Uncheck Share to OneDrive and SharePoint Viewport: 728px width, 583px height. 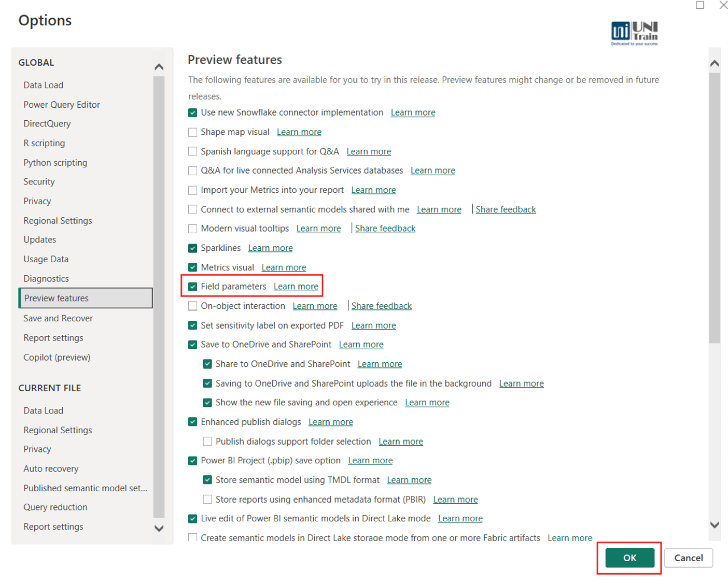[x=207, y=364]
